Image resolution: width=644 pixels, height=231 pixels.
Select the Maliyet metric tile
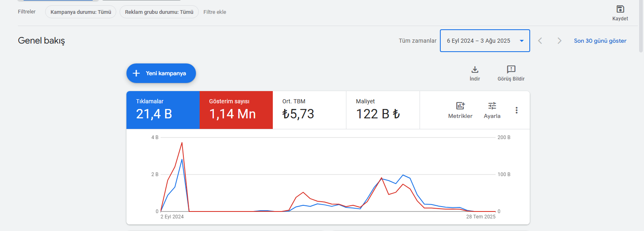click(x=383, y=110)
